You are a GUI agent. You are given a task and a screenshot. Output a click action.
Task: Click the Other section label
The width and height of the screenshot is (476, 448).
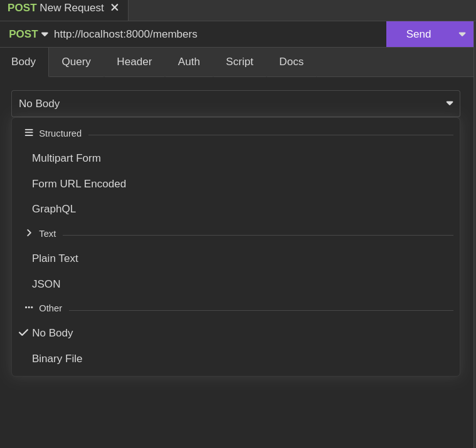(x=50, y=308)
